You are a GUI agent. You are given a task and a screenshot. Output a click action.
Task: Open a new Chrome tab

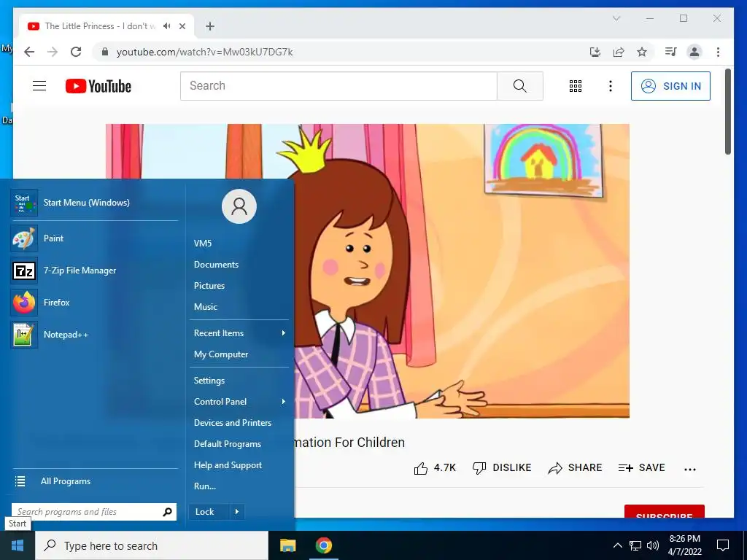[x=210, y=26]
